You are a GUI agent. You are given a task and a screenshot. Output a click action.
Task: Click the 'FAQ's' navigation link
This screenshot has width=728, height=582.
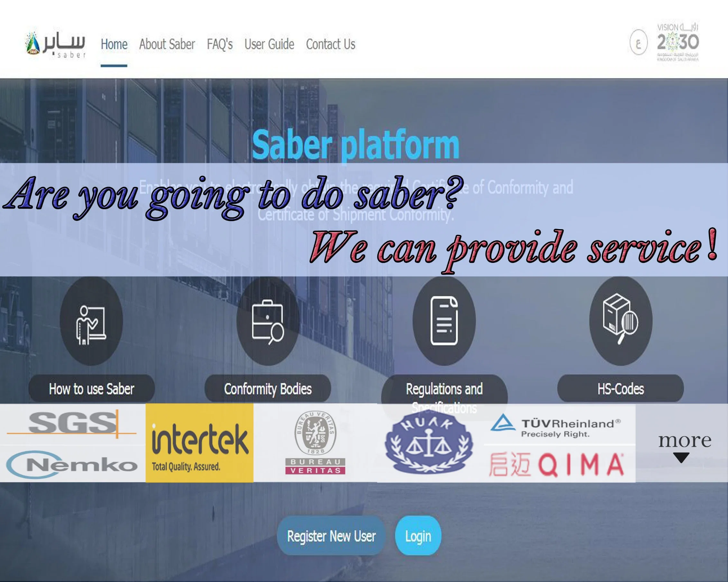click(x=220, y=45)
